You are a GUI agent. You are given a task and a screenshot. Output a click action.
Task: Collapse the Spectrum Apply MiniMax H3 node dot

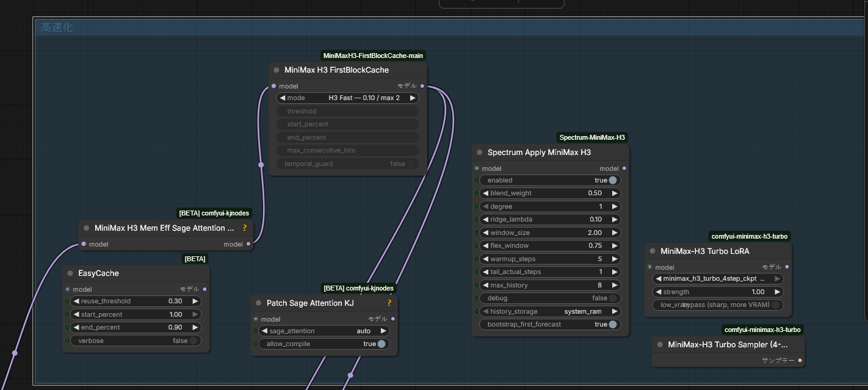pos(480,153)
